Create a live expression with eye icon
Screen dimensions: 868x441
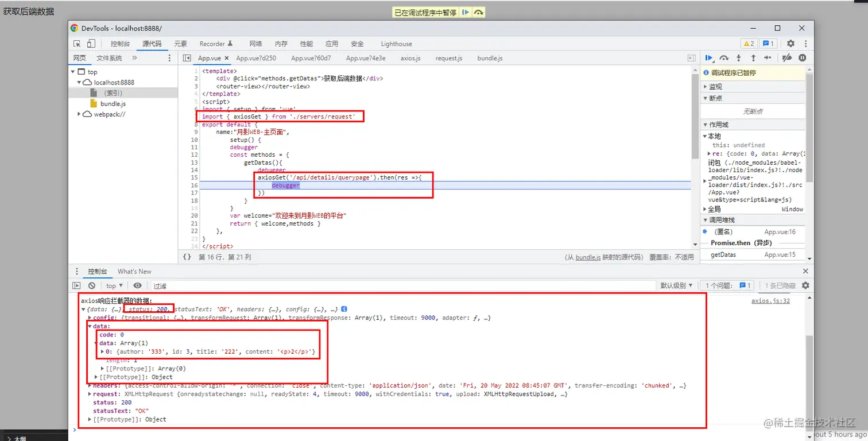tap(137, 285)
